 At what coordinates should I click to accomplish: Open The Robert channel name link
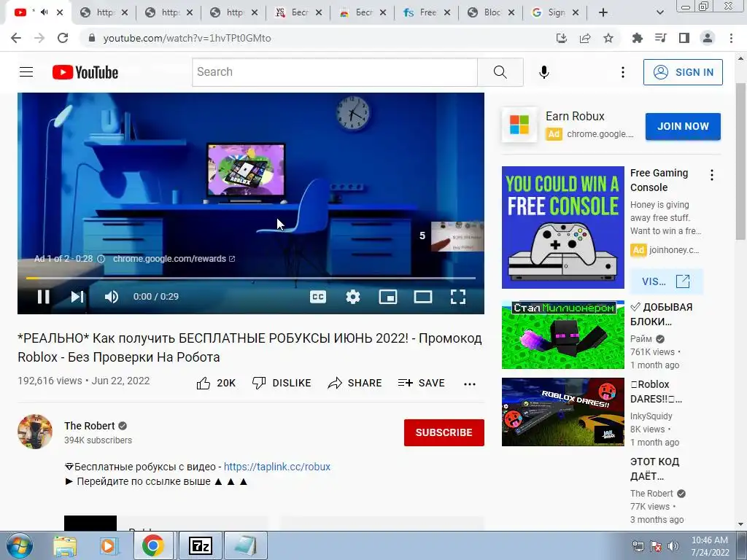click(x=90, y=426)
